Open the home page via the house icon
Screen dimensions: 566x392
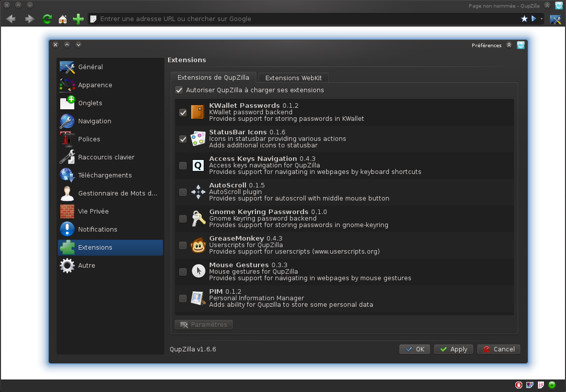click(63, 19)
